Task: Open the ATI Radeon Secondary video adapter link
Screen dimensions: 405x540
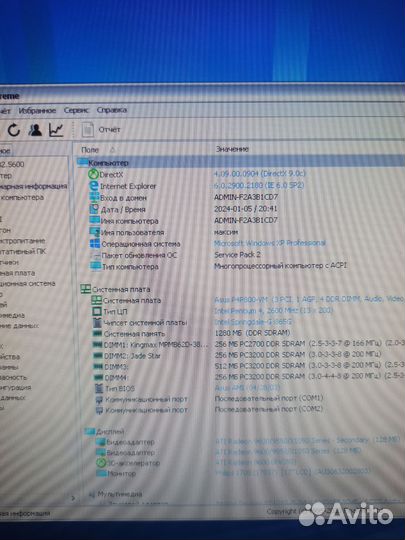Action: coord(307,440)
